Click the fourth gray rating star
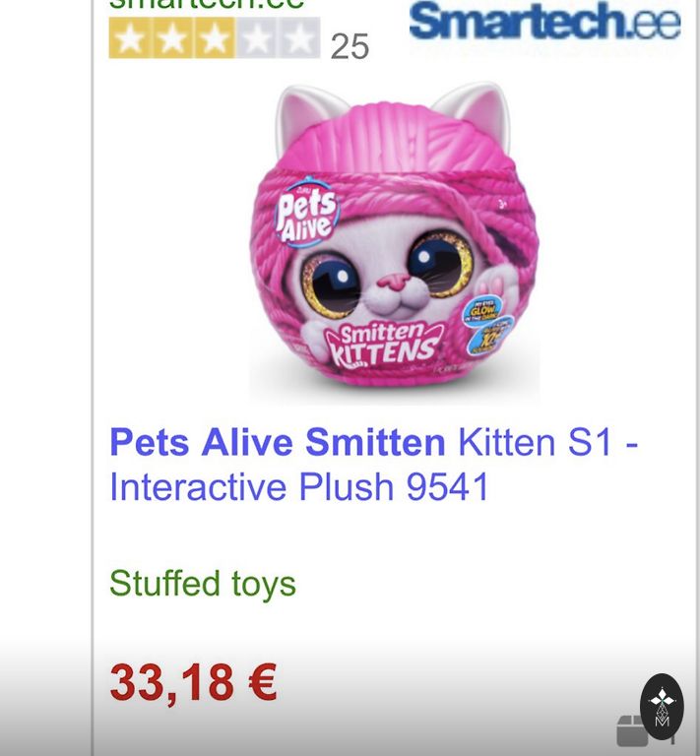The height and width of the screenshot is (756, 700). pyautogui.click(x=257, y=39)
